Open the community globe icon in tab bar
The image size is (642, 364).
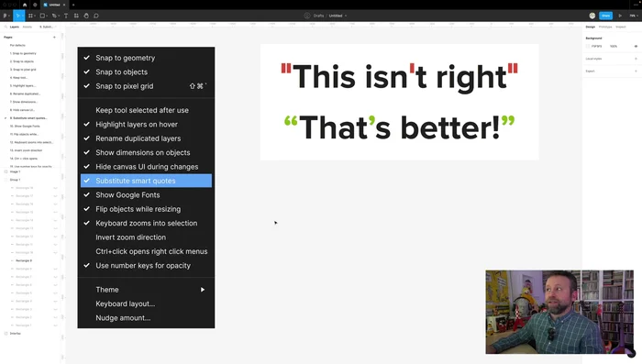tap(35, 5)
